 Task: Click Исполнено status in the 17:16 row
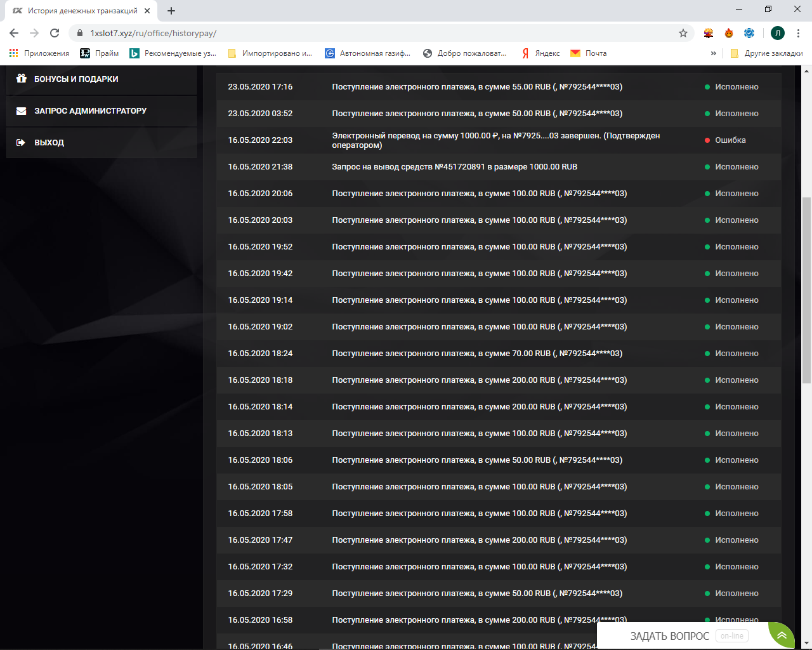(x=737, y=87)
